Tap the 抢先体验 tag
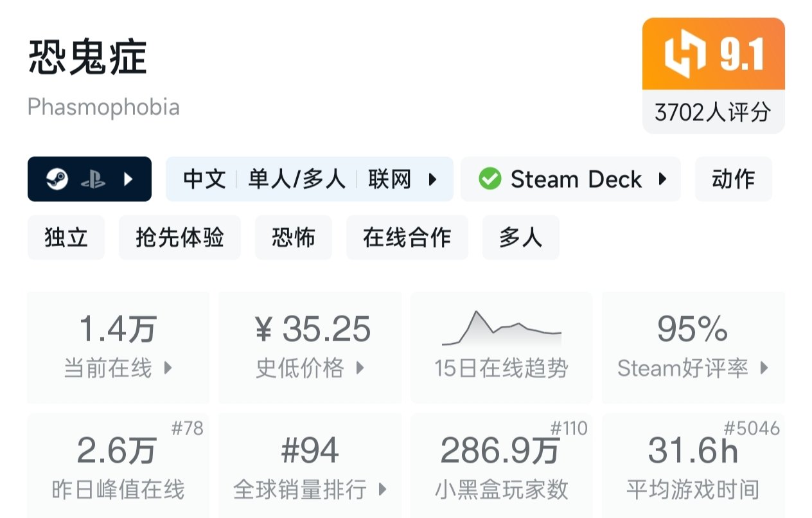 pos(180,238)
